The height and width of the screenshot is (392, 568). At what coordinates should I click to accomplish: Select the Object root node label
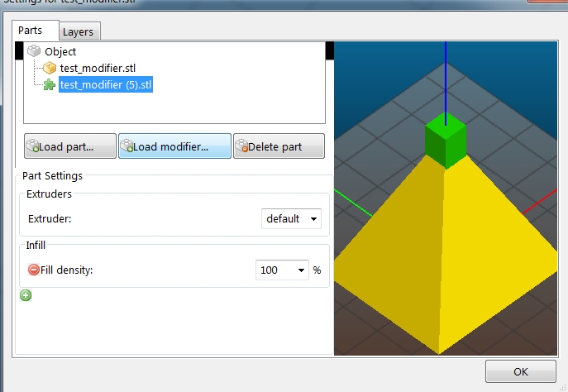coord(60,51)
